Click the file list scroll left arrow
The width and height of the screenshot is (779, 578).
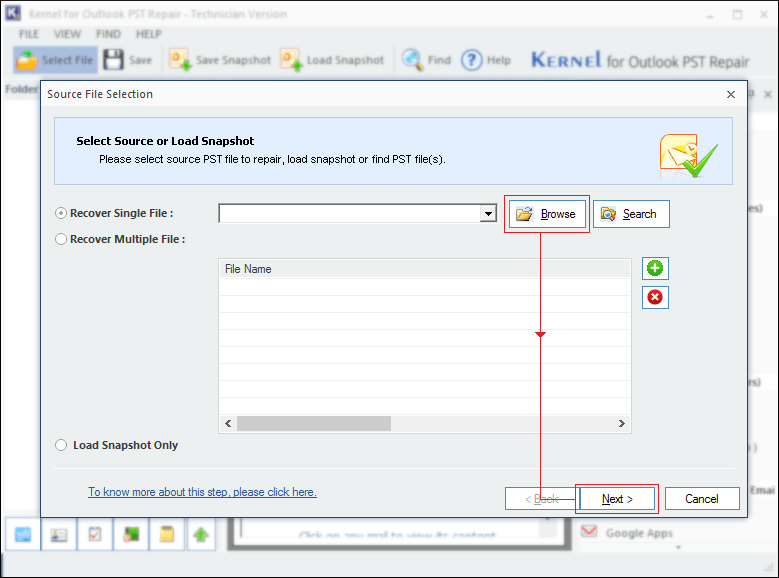[x=228, y=423]
